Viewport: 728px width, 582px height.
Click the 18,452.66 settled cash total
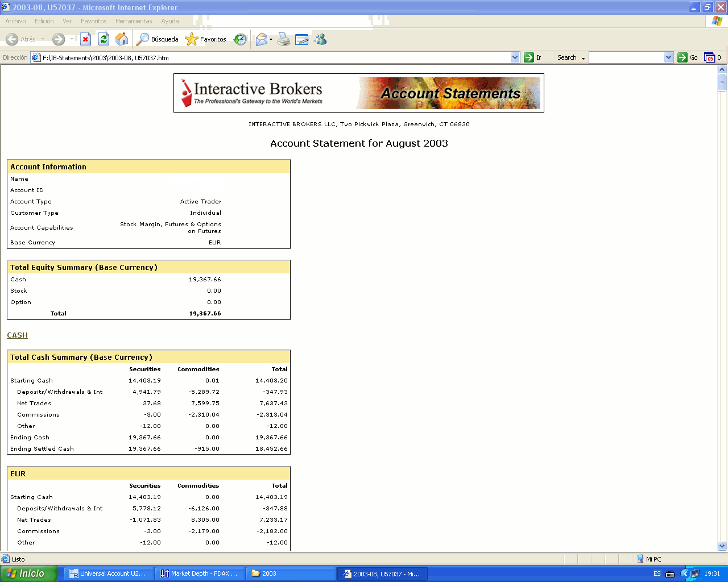(x=271, y=449)
